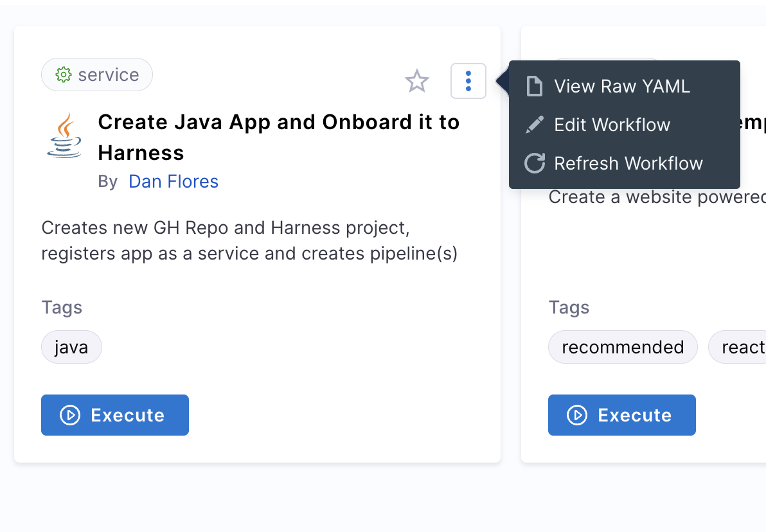Screen dimensions: 766x532
Task: Click the service type label text
Action: tap(108, 75)
